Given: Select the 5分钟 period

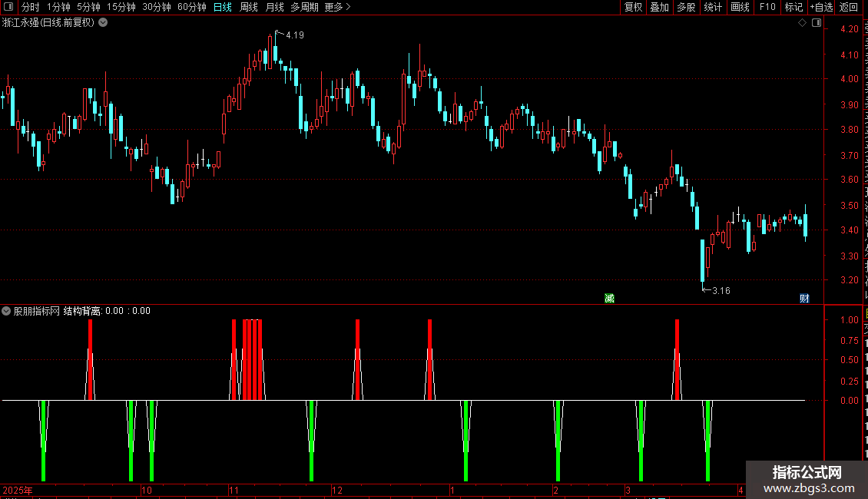Looking at the screenshot, I should (88, 7).
